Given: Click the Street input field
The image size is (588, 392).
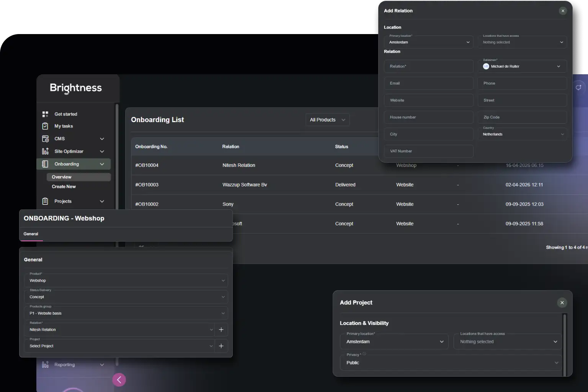Looking at the screenshot, I should 522,100.
